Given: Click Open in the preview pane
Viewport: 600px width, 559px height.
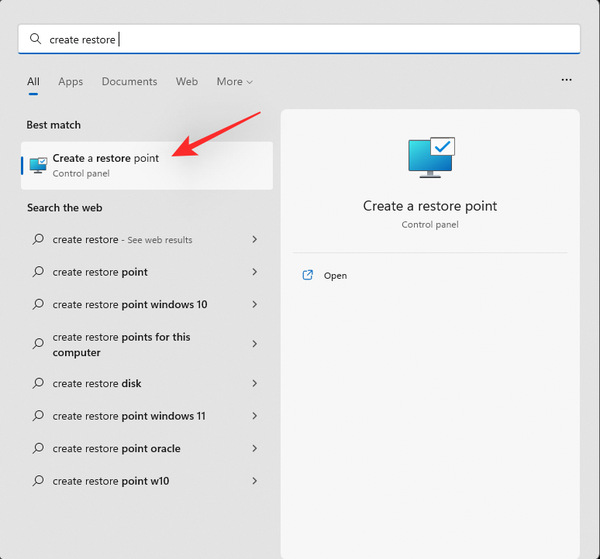Looking at the screenshot, I should [x=335, y=276].
